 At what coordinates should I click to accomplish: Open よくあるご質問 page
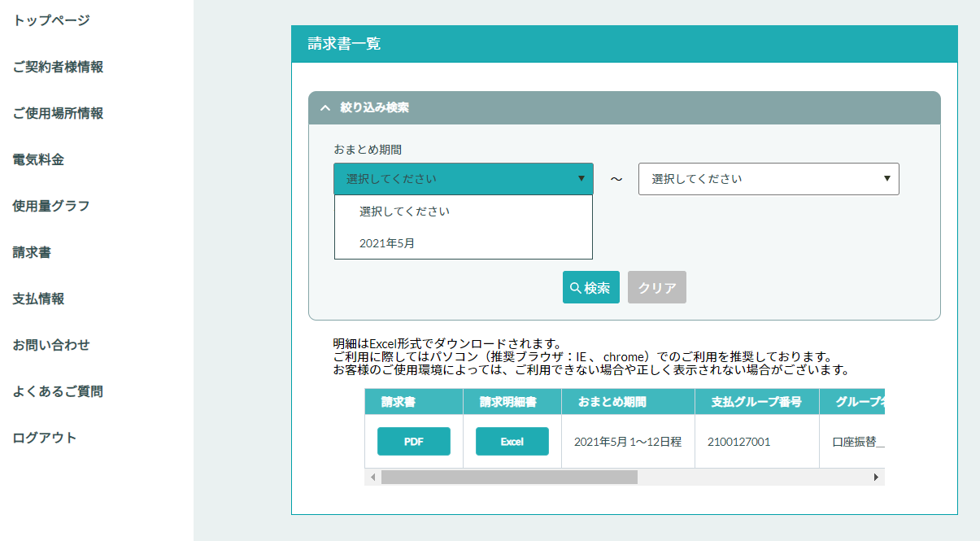[58, 391]
